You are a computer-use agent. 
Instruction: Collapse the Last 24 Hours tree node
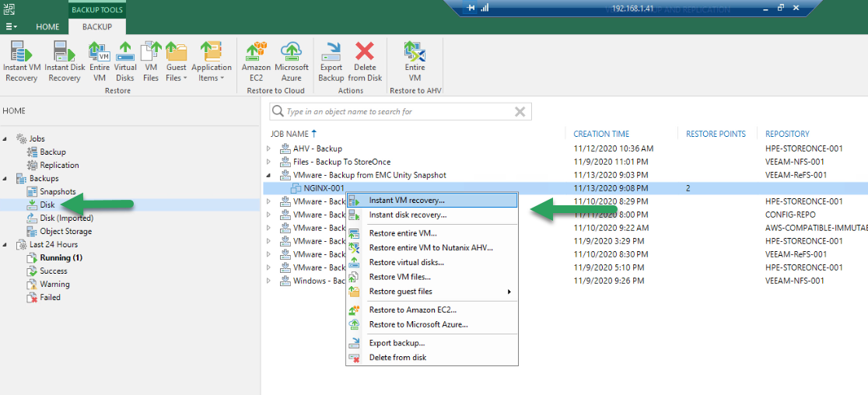pos(5,244)
